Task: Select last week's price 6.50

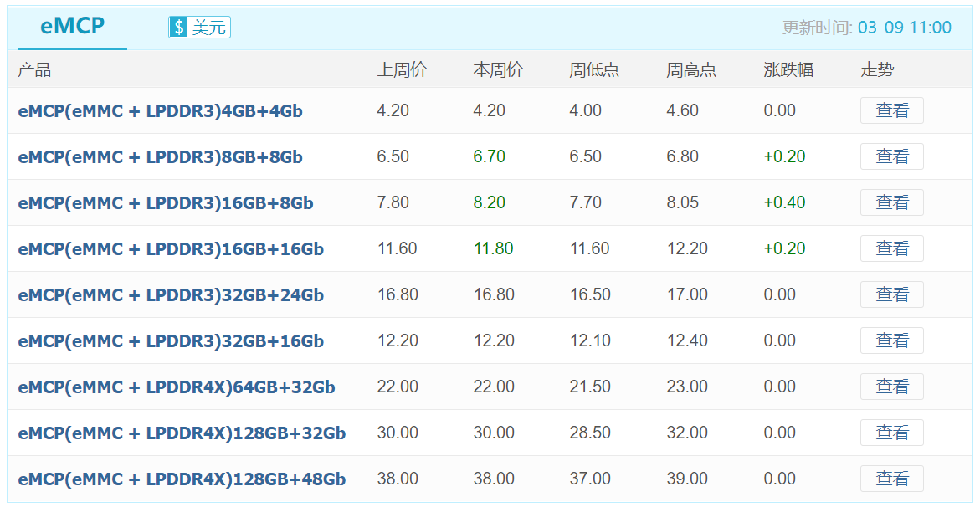Action: click(393, 156)
